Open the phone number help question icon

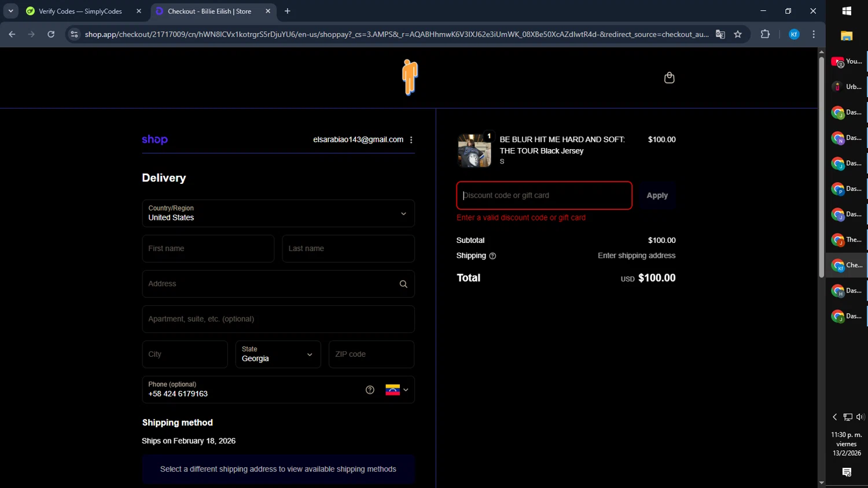370,390
